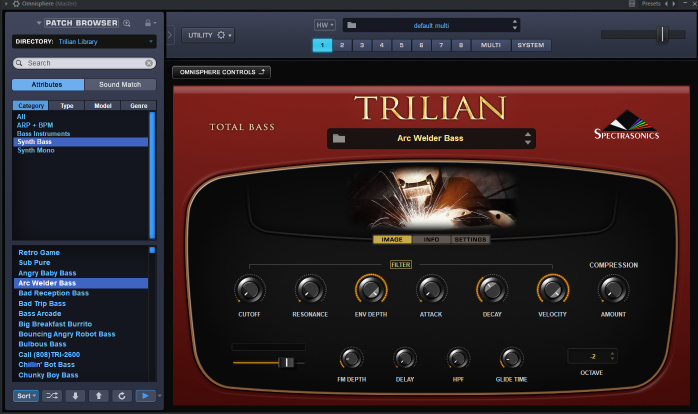This screenshot has width=698, height=414.
Task: Show the INFO view
Action: tap(431, 239)
